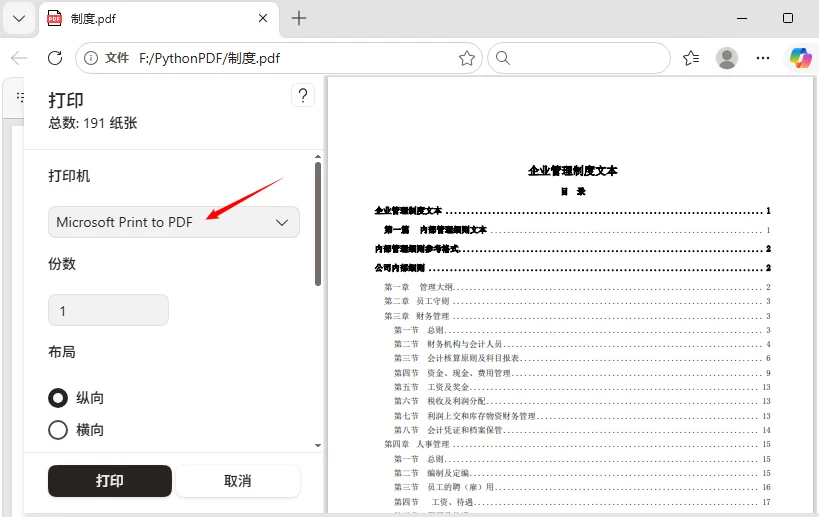The image size is (819, 517).
Task: Click the 第三节 员工的聘（雇）用 entry
Action: [x=582, y=487]
